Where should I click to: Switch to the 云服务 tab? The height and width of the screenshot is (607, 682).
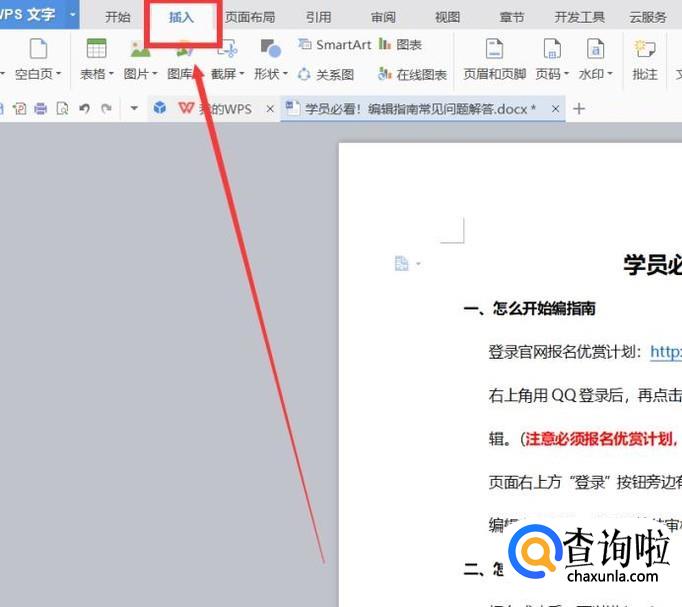(648, 17)
